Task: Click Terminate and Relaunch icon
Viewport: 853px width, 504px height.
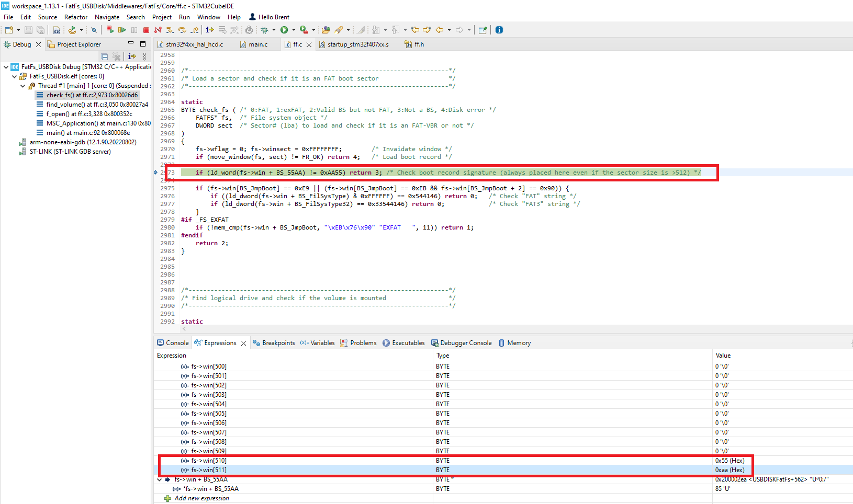Action: click(109, 30)
